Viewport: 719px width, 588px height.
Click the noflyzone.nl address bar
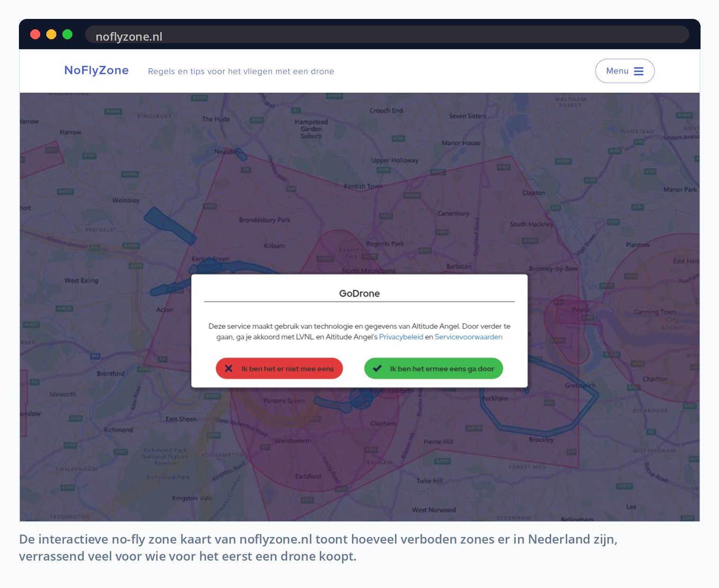387,35
